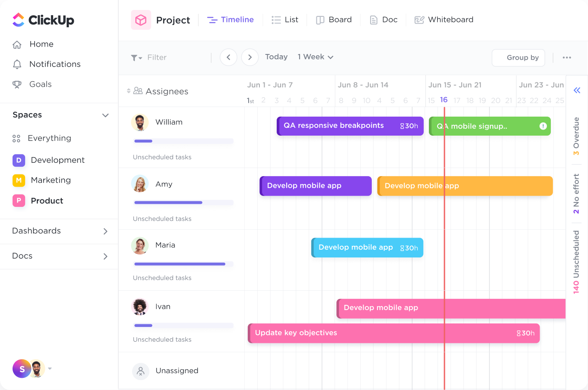Click the ClickUp logo
Image resolution: width=588 pixels, height=390 pixels.
pyautogui.click(x=43, y=20)
